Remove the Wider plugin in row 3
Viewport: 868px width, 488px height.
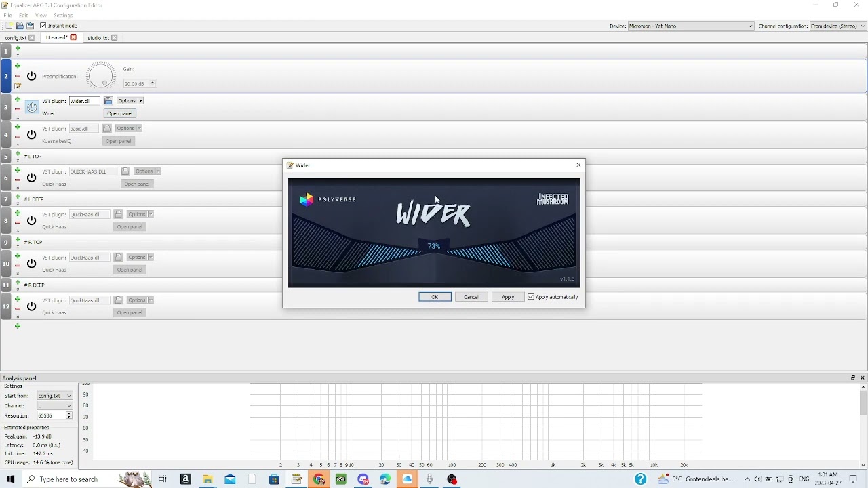pos(18,109)
